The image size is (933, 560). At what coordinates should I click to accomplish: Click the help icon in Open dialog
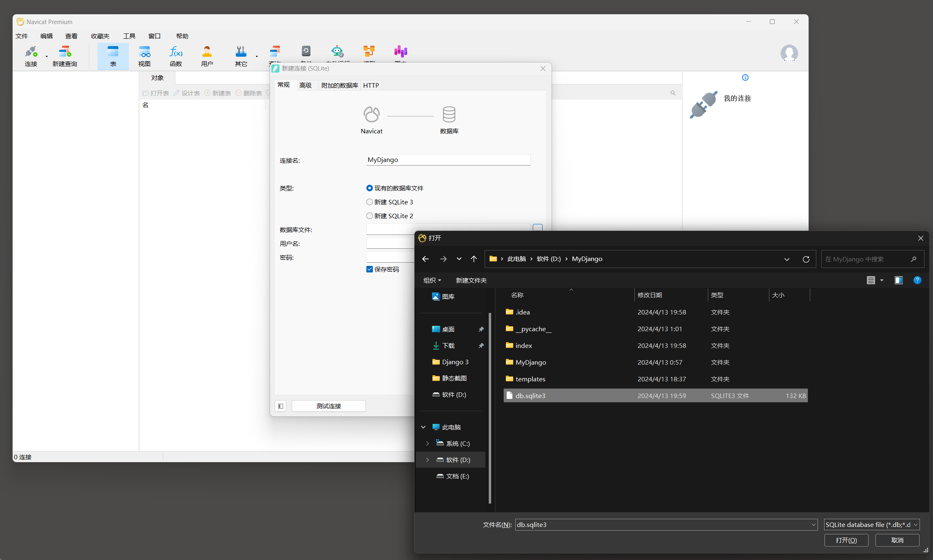coord(917,280)
